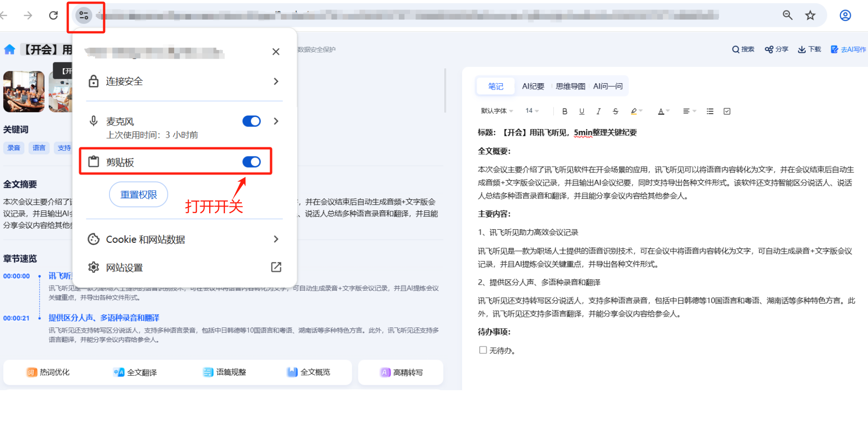Click the 高精转写 button
This screenshot has width=868, height=437.
401,372
